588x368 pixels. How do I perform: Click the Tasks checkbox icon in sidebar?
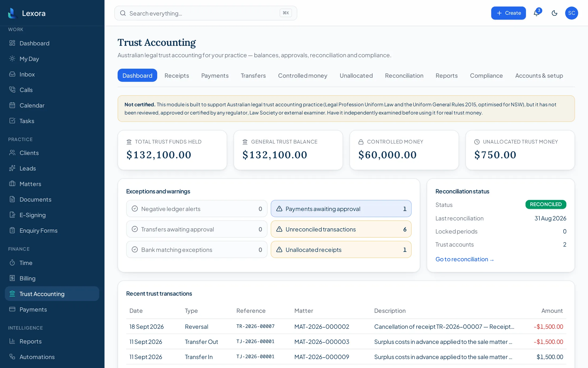pos(12,121)
